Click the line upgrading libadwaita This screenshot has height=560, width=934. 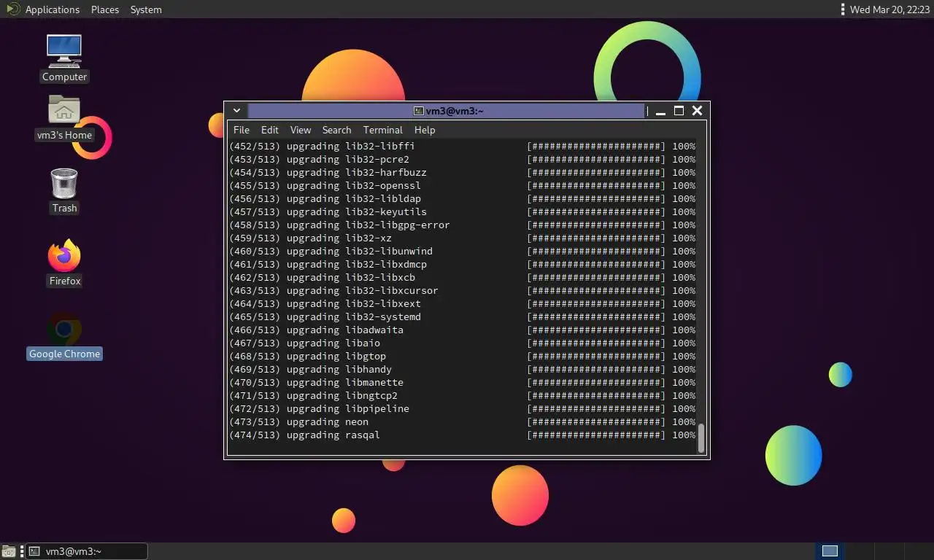(462, 330)
